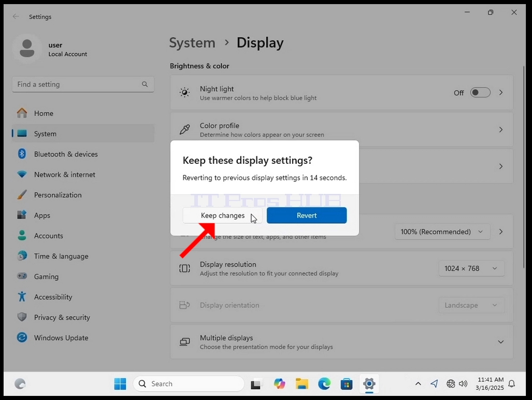Click the back arrow in Settings
The width and height of the screenshot is (532, 400).
tap(16, 16)
